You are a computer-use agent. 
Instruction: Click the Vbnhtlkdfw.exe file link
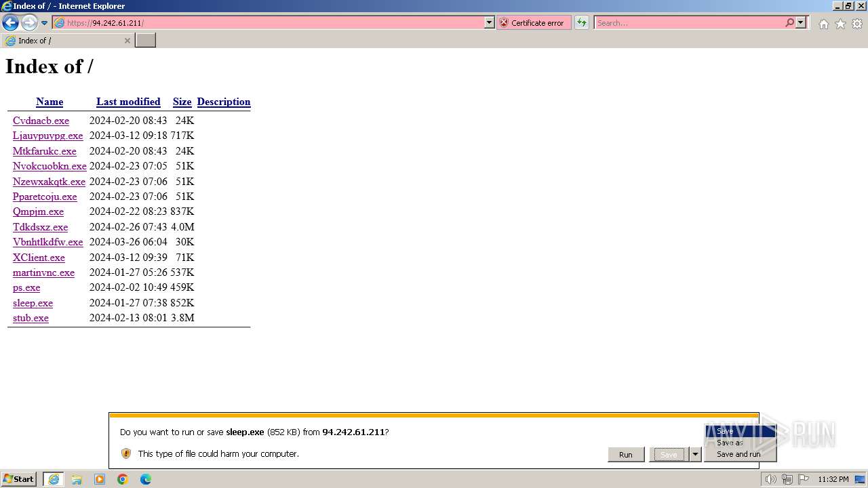pyautogui.click(x=47, y=242)
